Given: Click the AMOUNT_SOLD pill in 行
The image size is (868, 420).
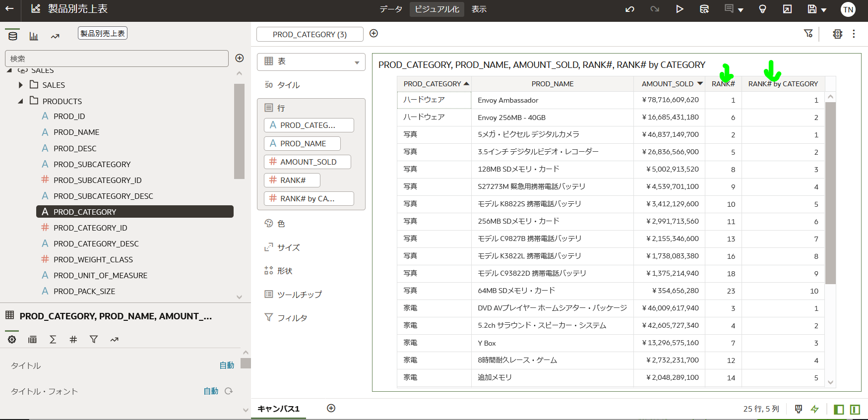Looking at the screenshot, I should (308, 162).
